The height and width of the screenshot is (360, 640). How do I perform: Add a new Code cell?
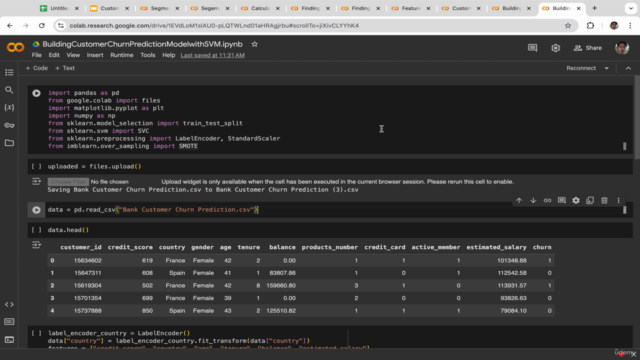(37, 68)
